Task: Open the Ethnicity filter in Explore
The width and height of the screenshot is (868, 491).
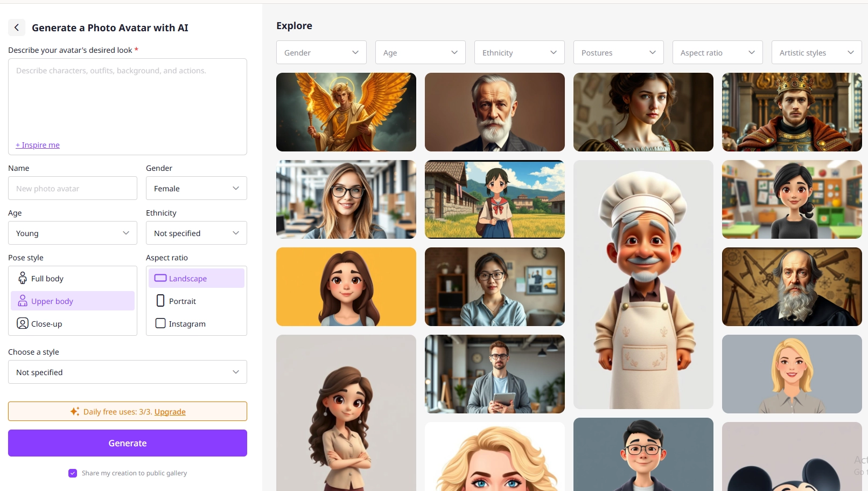Action: coord(519,53)
